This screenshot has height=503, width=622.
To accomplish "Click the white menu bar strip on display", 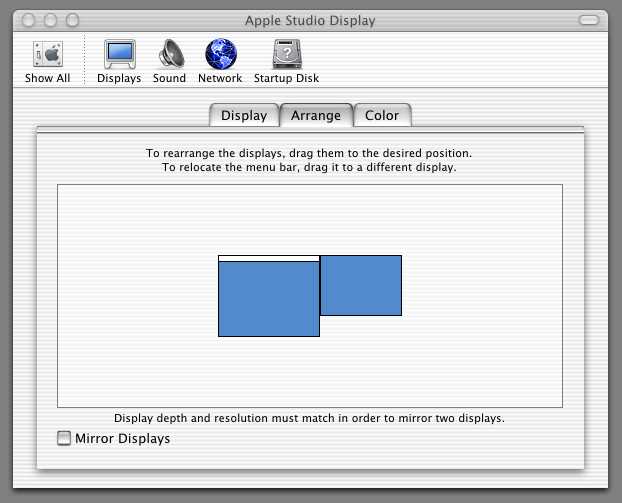I will tap(269, 259).
